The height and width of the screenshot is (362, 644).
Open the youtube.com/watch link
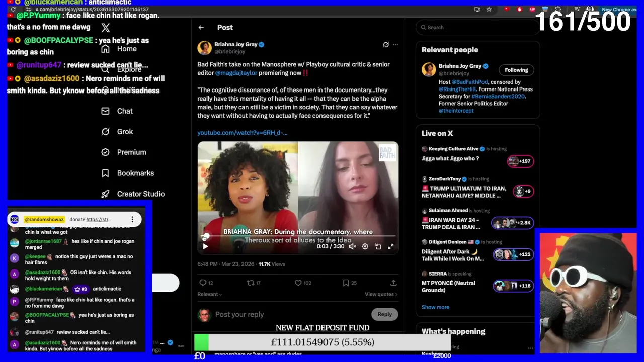(243, 133)
